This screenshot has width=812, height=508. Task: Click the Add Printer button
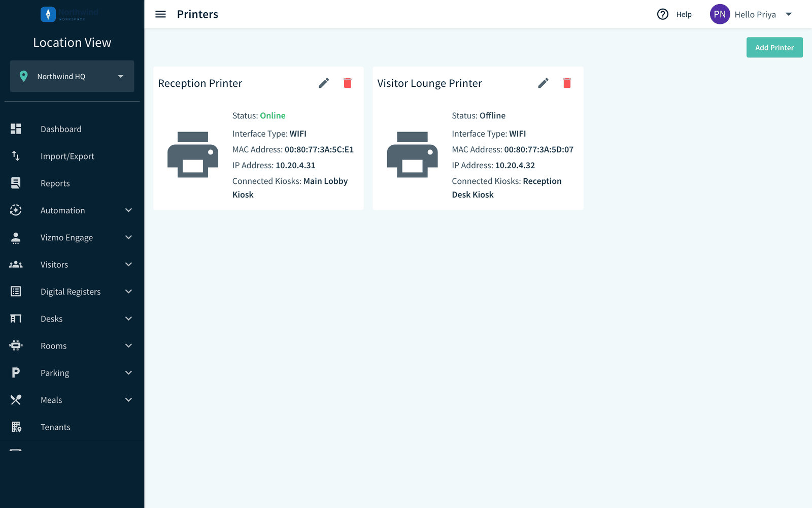click(774, 47)
